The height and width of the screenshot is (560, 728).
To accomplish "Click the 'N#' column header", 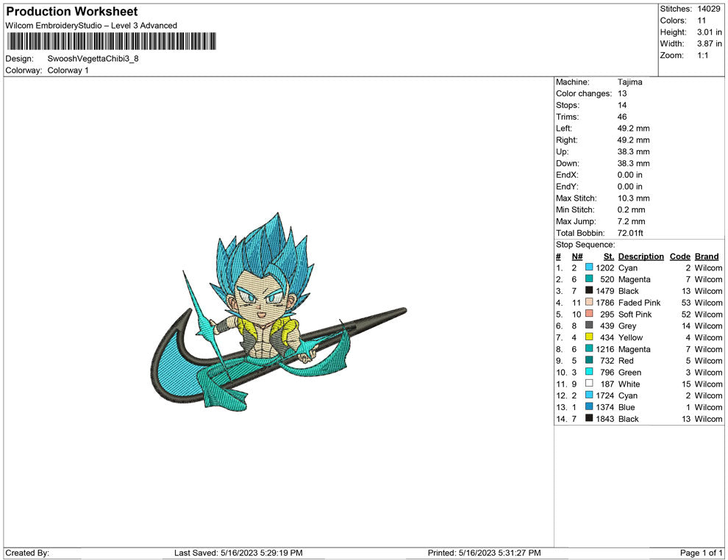I will (x=577, y=256).
